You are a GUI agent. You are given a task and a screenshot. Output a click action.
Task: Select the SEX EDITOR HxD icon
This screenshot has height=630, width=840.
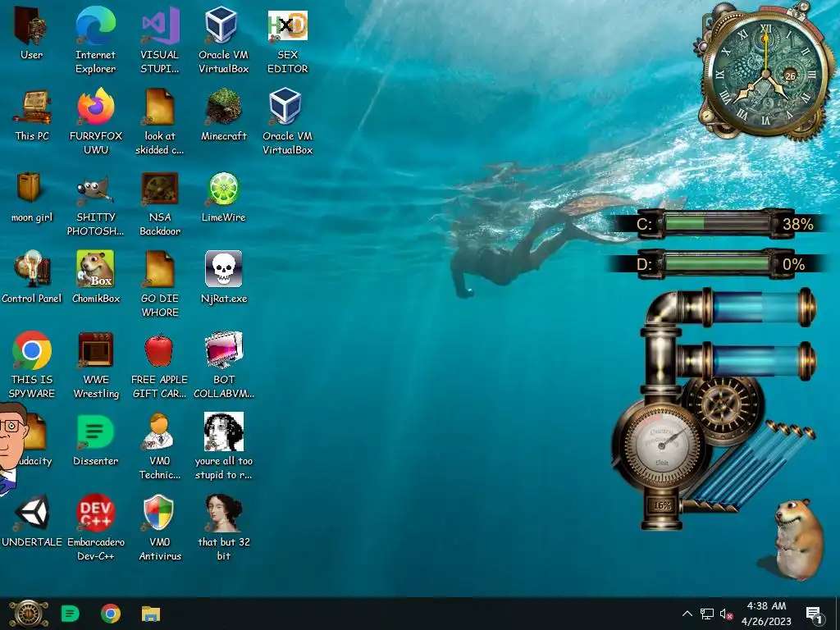288,40
